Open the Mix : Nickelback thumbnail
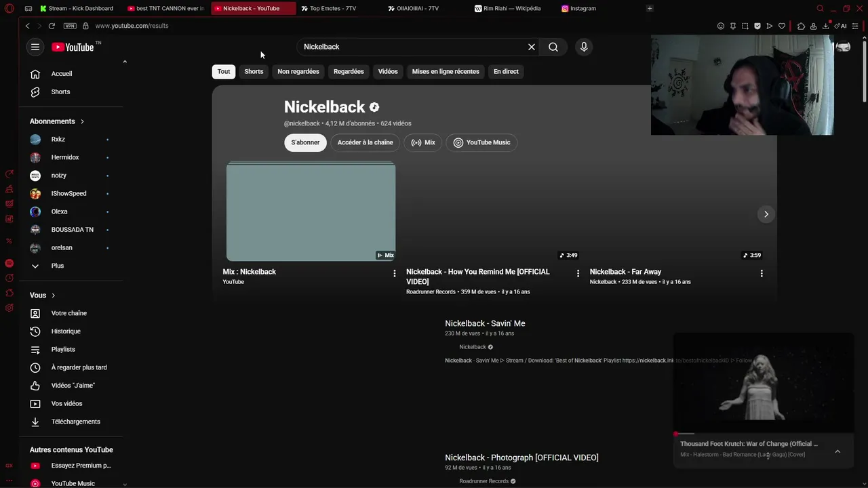 (311, 212)
